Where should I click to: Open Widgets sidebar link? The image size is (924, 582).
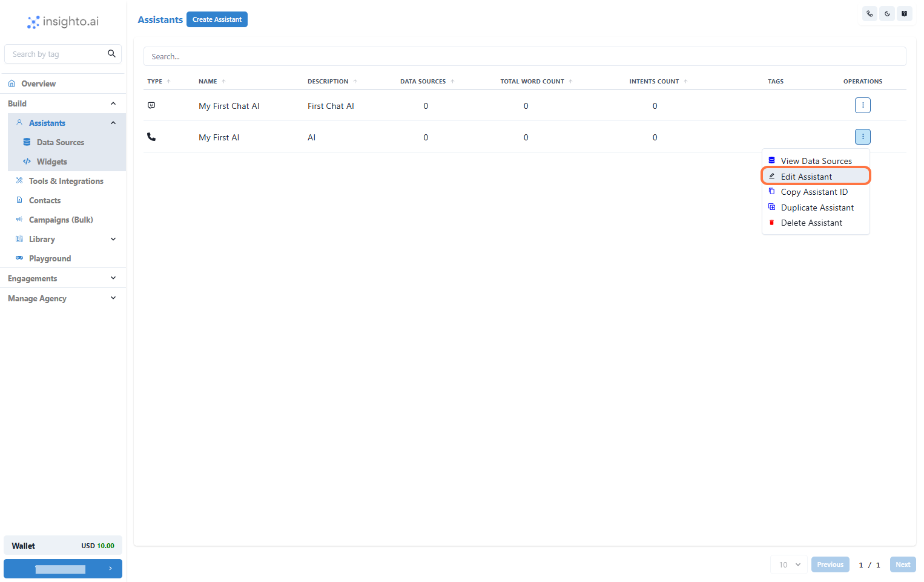point(52,162)
